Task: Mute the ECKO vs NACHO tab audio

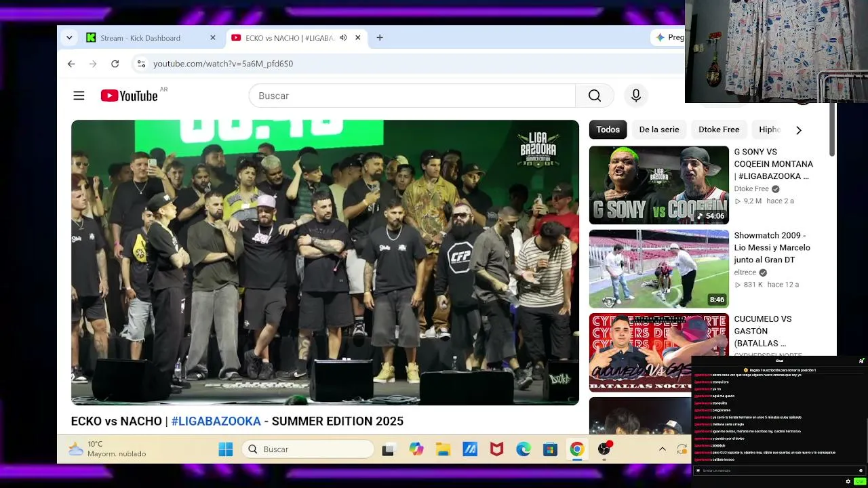Action: [343, 38]
